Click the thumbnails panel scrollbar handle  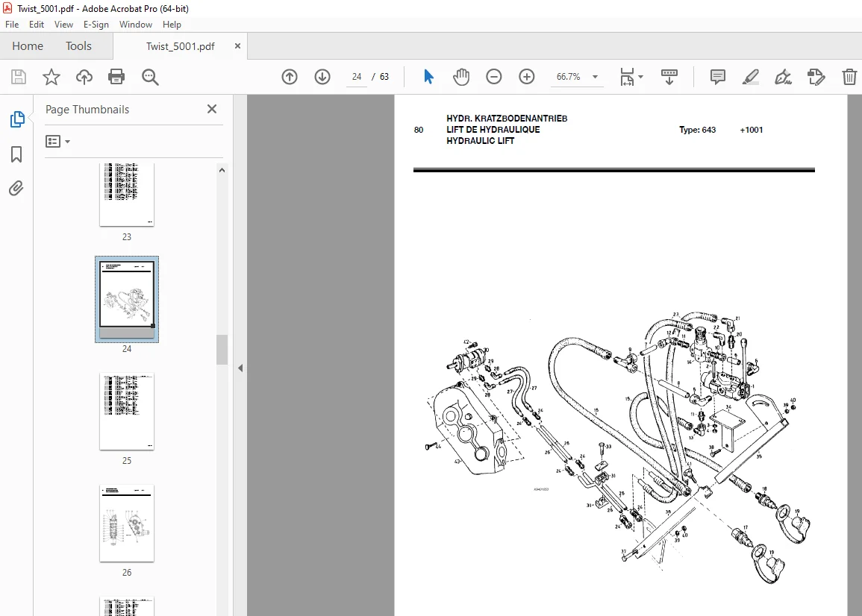tap(222, 350)
